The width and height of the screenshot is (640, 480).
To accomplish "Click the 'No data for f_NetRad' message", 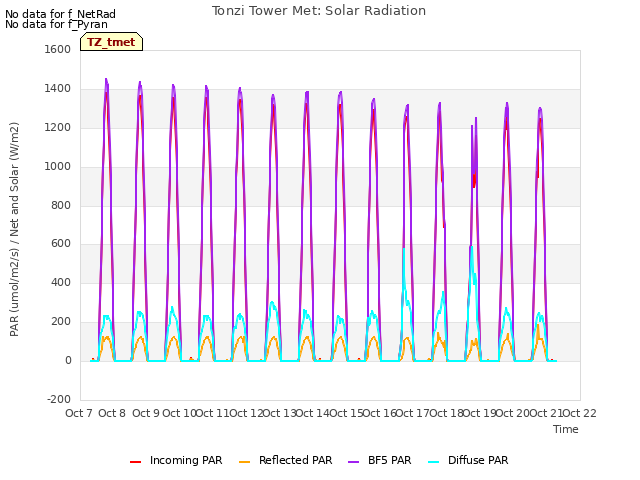I will [60, 14].
